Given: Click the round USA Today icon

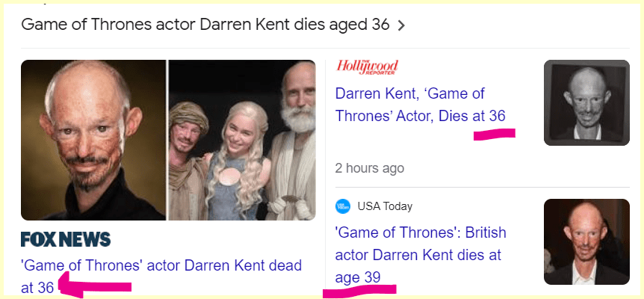Looking at the screenshot, I should coord(343,206).
